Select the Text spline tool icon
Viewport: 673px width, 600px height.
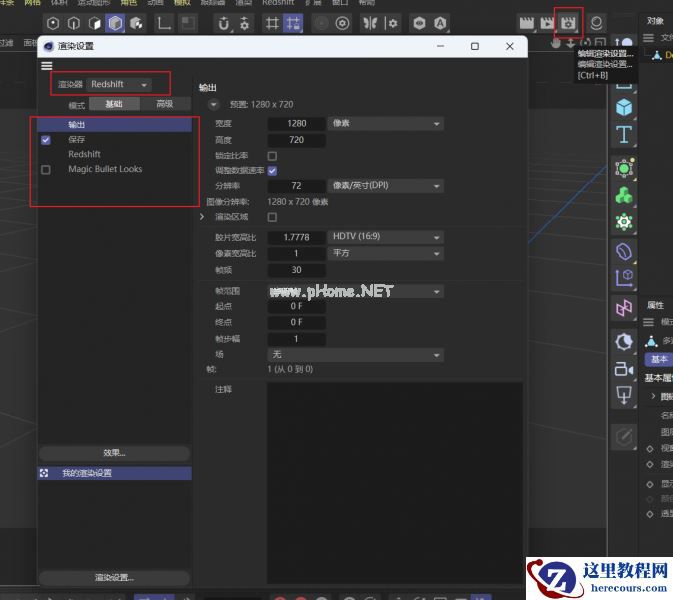tap(624, 135)
